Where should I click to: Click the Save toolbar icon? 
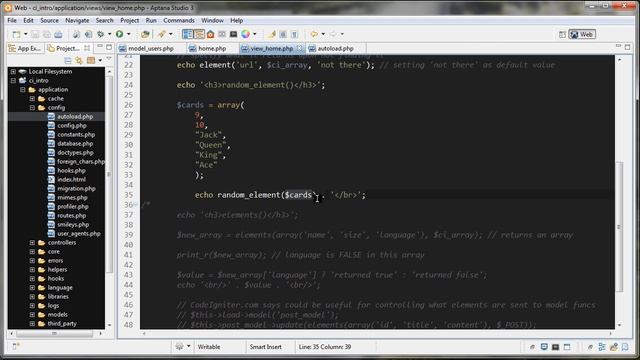(x=35, y=34)
